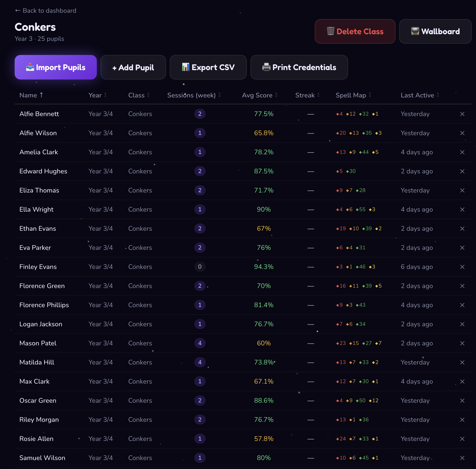Image resolution: width=476 pixels, height=469 pixels.
Task: Select Samuel Wilson row name
Action: point(42,458)
